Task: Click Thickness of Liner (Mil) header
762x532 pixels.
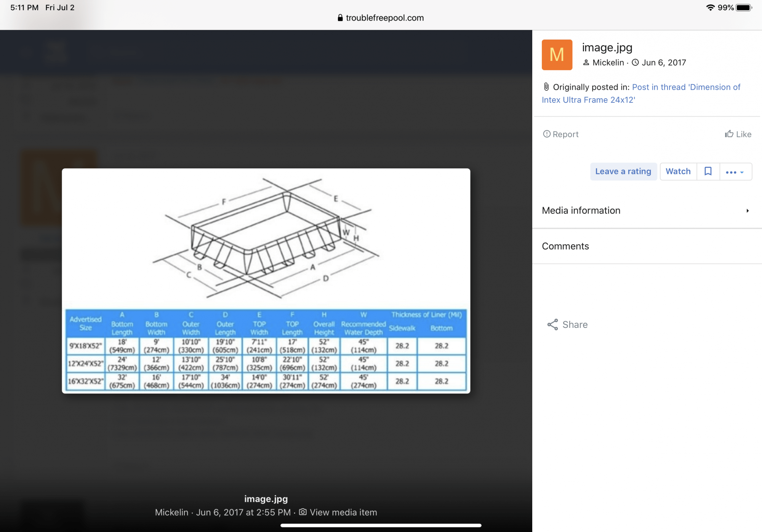Action: [426, 315]
